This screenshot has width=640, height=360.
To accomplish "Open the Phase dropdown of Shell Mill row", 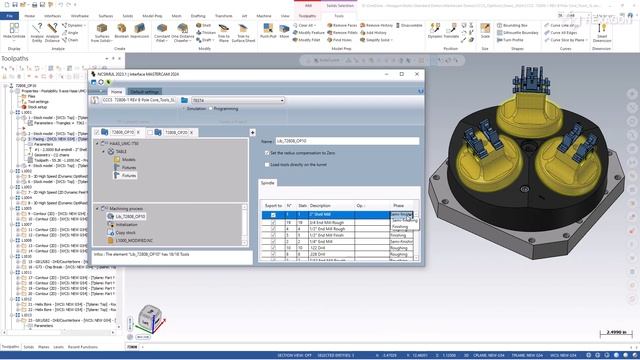I will (x=410, y=215).
